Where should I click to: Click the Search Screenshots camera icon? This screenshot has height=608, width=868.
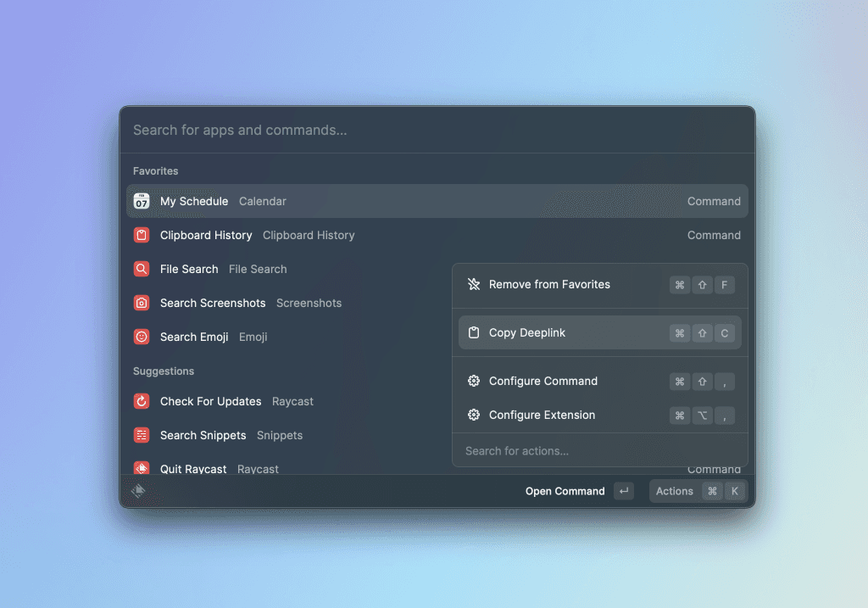pos(142,303)
